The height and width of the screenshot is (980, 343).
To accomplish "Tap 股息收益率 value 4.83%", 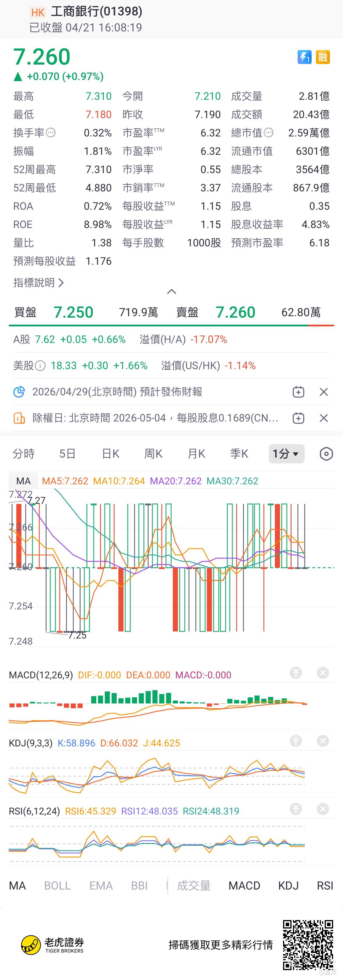I will pyautogui.click(x=316, y=225).
